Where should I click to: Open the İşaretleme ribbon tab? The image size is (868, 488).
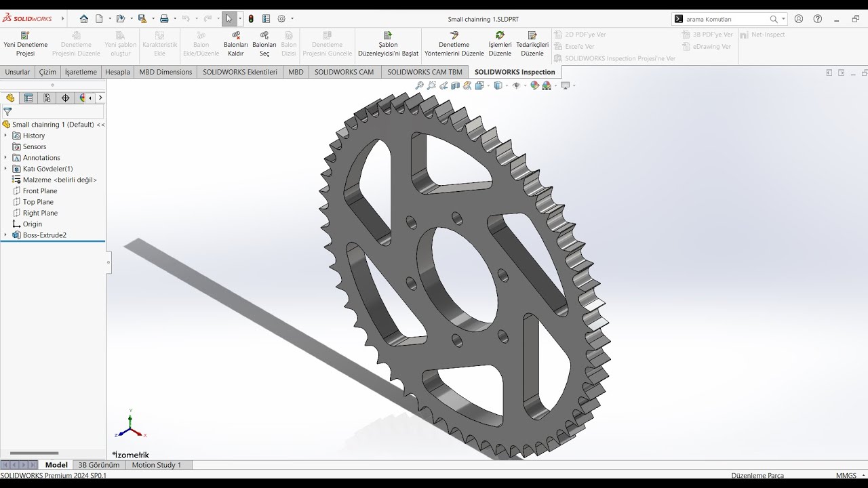click(81, 72)
